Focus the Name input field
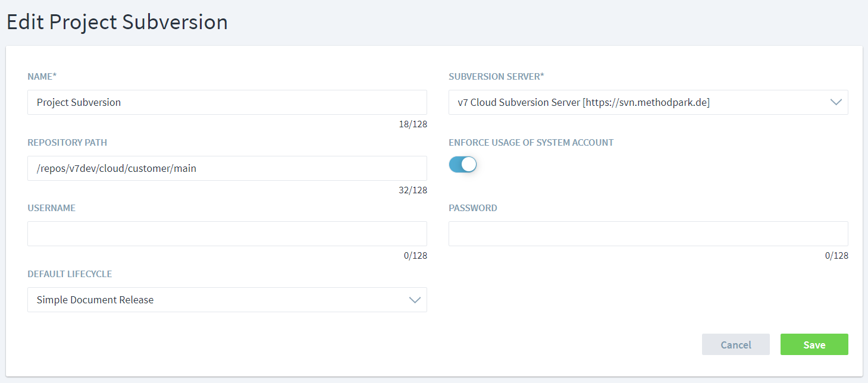Viewport: 868px width, 383px height. [227, 102]
